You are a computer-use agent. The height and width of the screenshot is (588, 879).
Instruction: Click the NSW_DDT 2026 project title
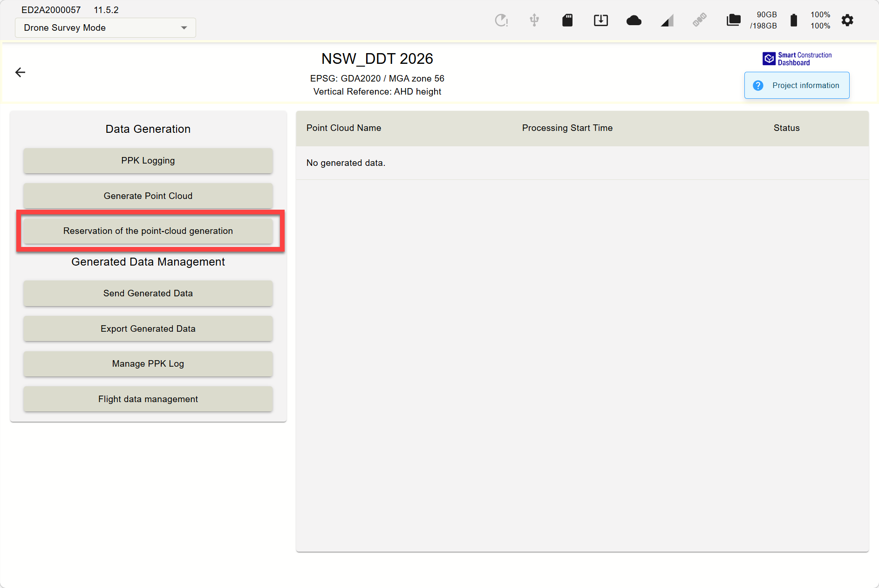(377, 59)
